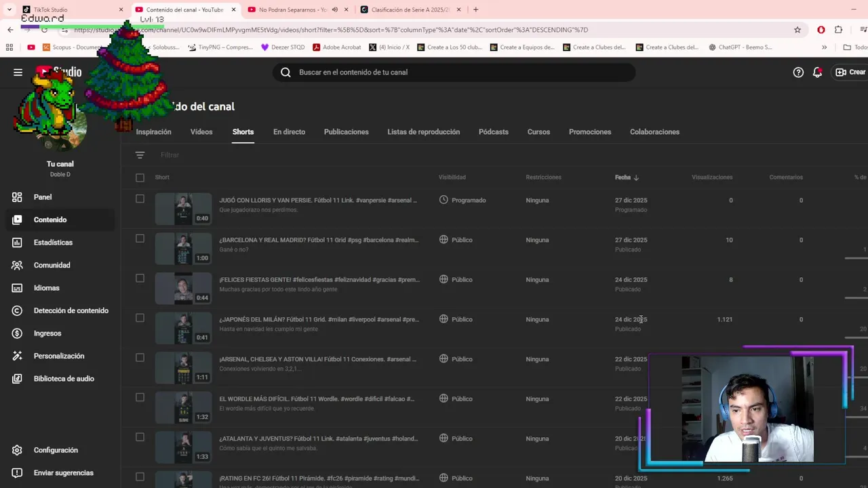Viewport: 868px width, 488px height.
Task: Open title link ATALANTA Y JUVENTUS short
Action: 319,439
